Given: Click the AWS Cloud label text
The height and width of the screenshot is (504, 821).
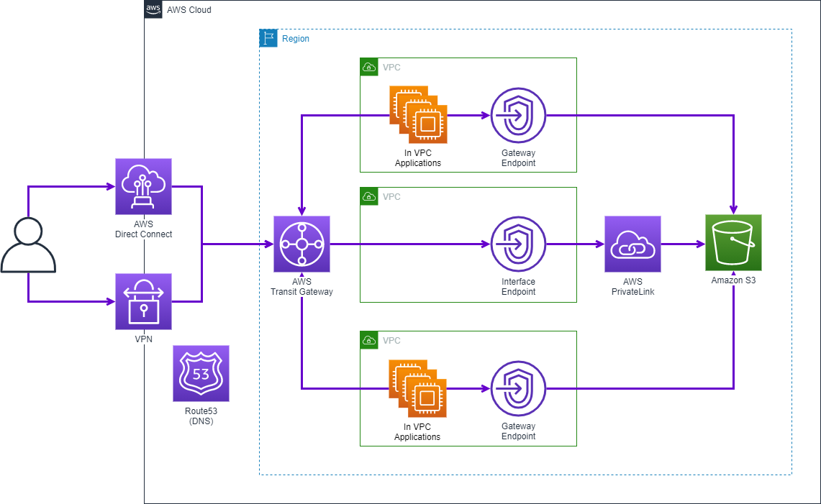Looking at the screenshot, I should 187,9.
